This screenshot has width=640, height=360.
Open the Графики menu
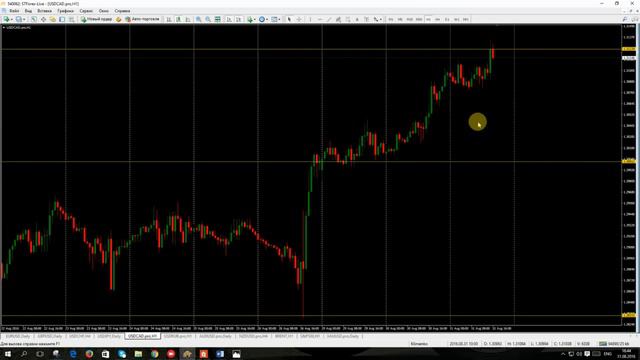tap(65, 11)
